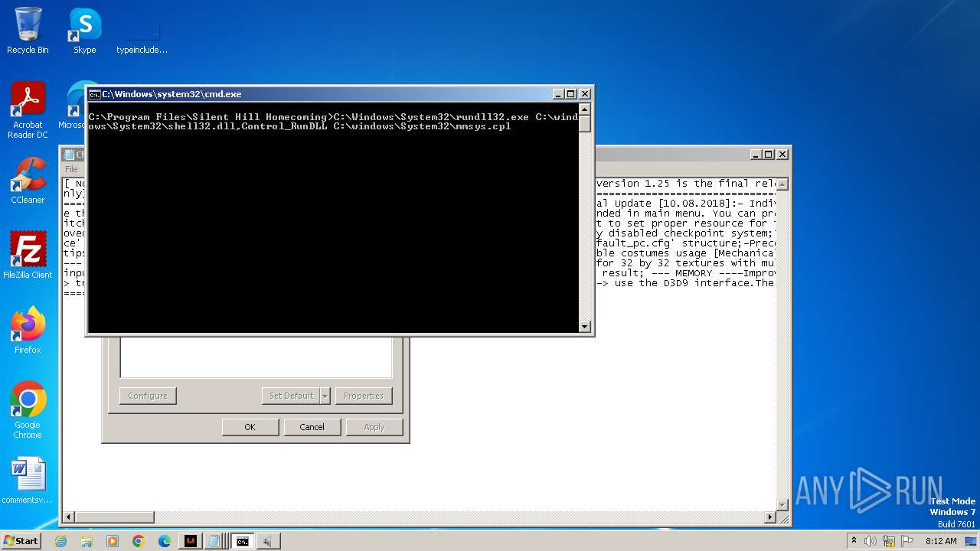The image size is (980, 551).
Task: Click the network tray icon
Action: (887, 541)
